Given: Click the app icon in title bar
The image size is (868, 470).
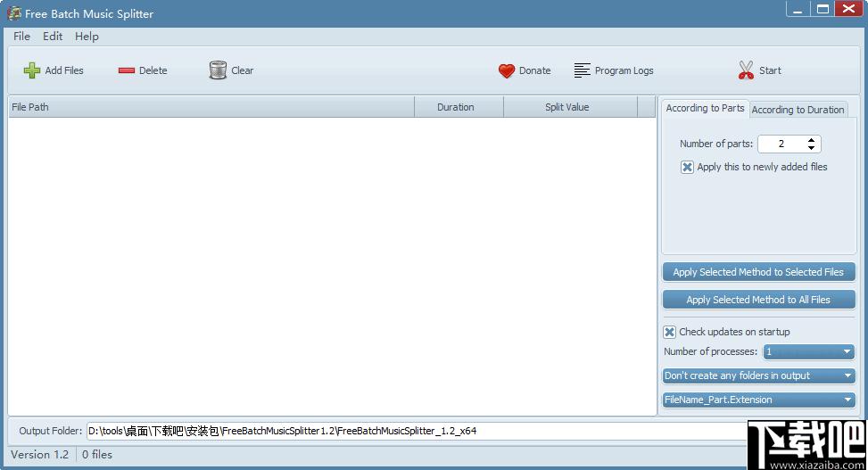Looking at the screenshot, I should (14, 13).
